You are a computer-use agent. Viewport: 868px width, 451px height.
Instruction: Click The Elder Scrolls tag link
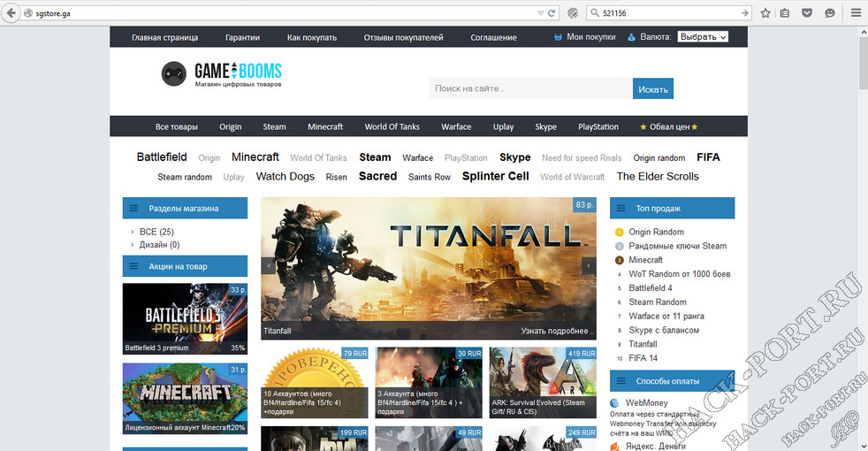(658, 176)
